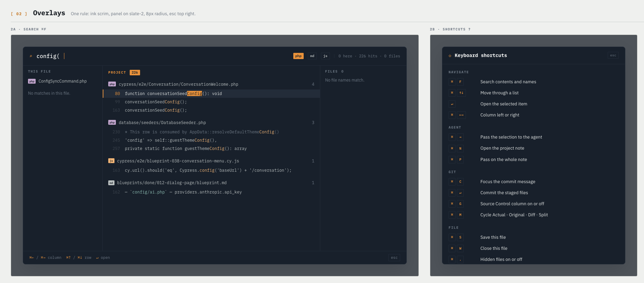644x283 pixels.
Task: Click Hidden files on or off label
Action: click(x=501, y=260)
